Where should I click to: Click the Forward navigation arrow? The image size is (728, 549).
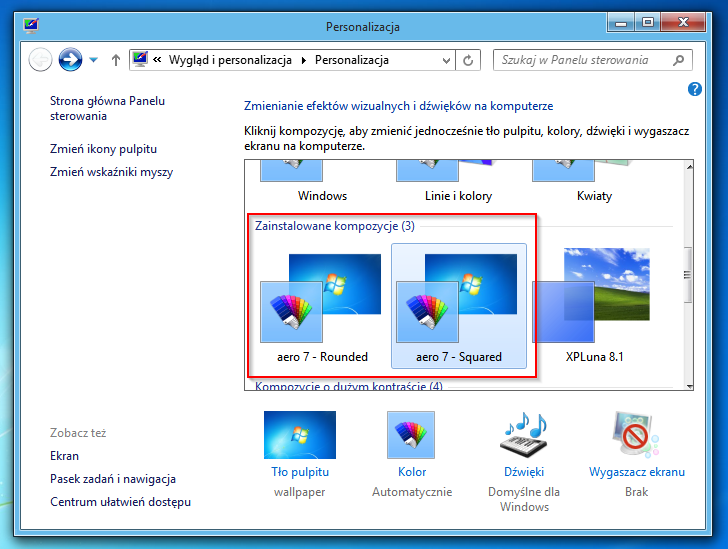click(70, 59)
